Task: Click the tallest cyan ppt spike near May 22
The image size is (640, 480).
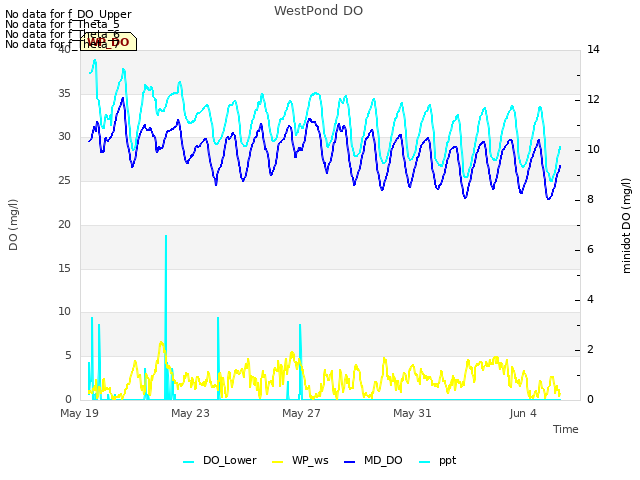Action: 166,317
